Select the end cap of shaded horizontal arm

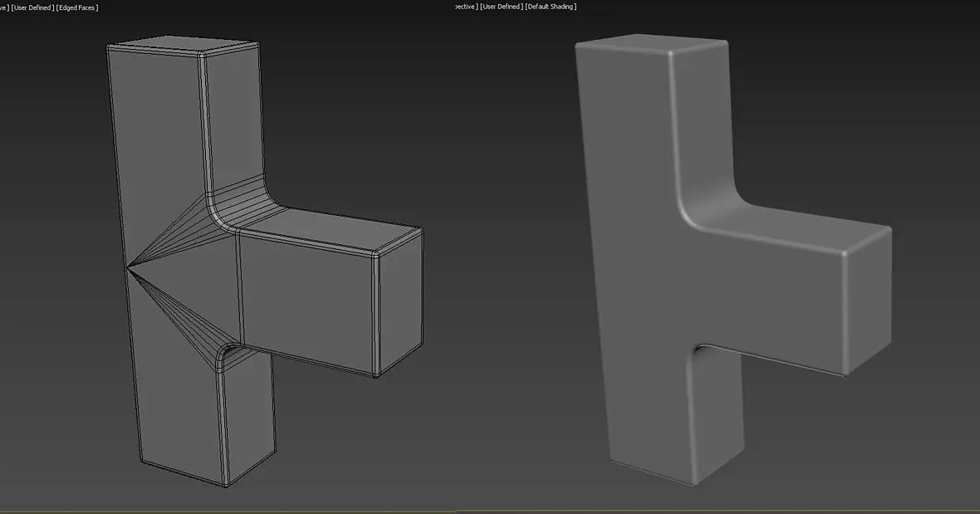pyautogui.click(x=869, y=303)
